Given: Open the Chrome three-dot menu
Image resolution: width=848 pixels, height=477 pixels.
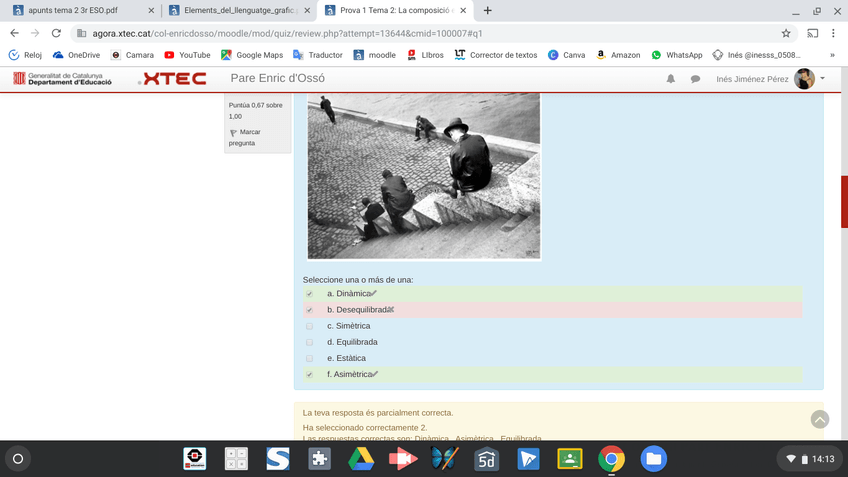Looking at the screenshot, I should 833,33.
